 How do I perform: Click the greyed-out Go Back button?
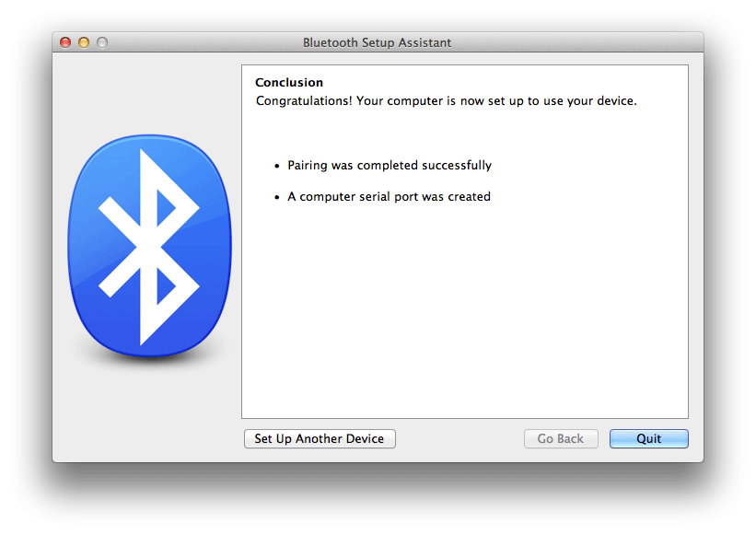point(561,438)
